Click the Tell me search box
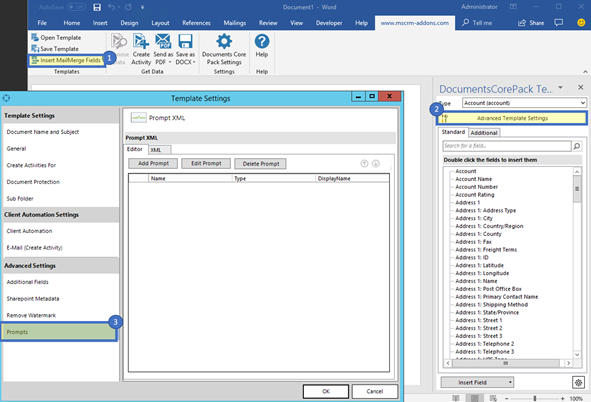The image size is (591, 402). click(477, 23)
